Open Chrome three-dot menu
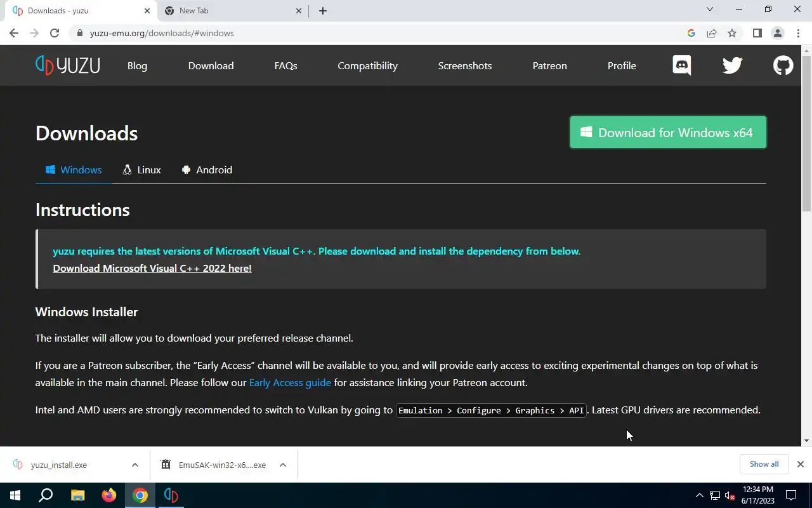Image resolution: width=812 pixels, height=508 pixels. point(798,33)
